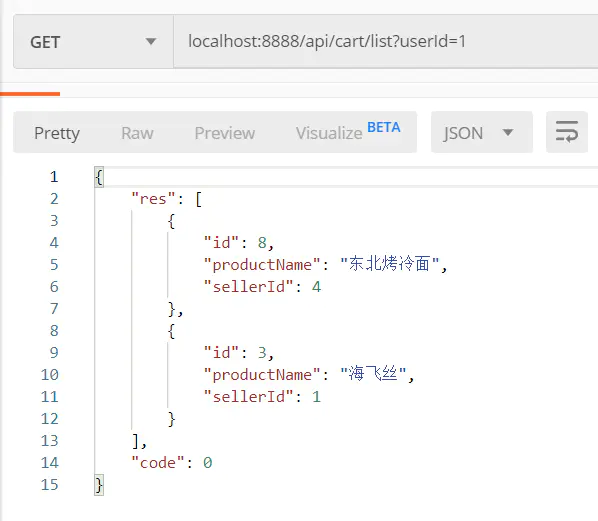Click the JSON dropdown arrow
This screenshot has width=598, height=521.
(508, 132)
